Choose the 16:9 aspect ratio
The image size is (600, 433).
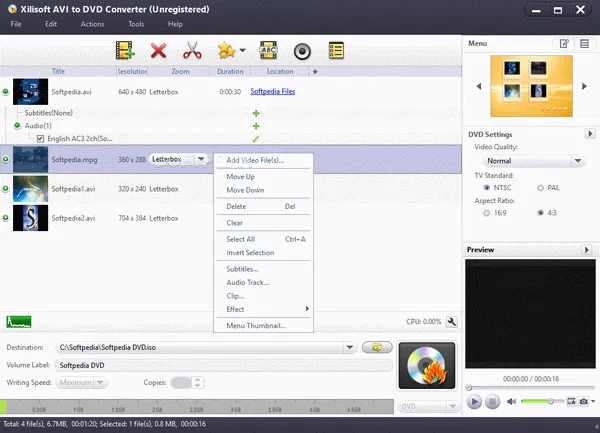tap(487, 212)
